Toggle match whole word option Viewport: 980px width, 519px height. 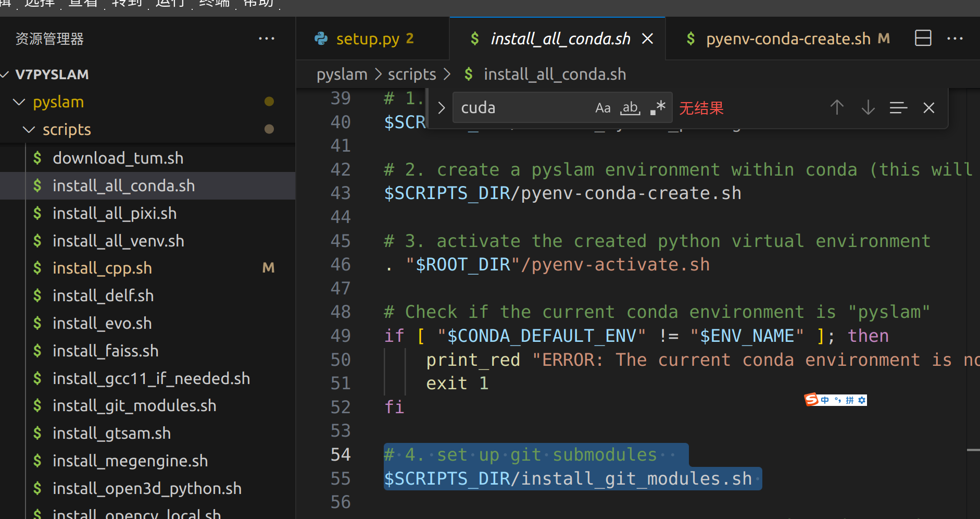click(x=630, y=108)
